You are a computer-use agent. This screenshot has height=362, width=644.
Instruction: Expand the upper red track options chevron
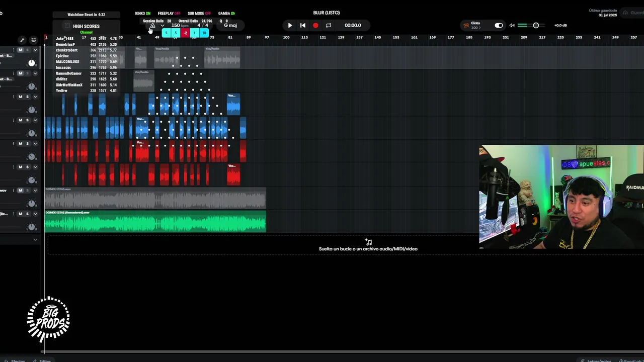click(35, 143)
